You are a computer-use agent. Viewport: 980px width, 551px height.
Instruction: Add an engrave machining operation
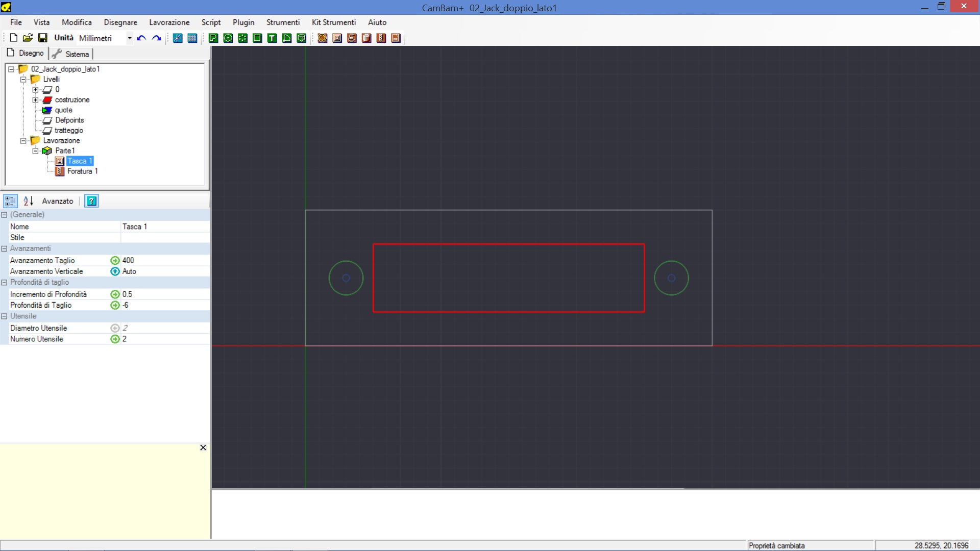tap(352, 38)
